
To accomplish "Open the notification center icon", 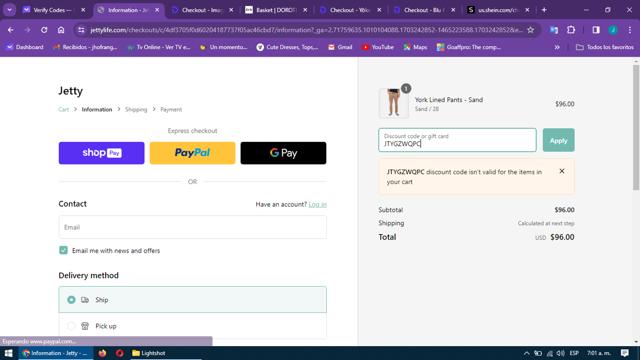I will tap(624, 353).
